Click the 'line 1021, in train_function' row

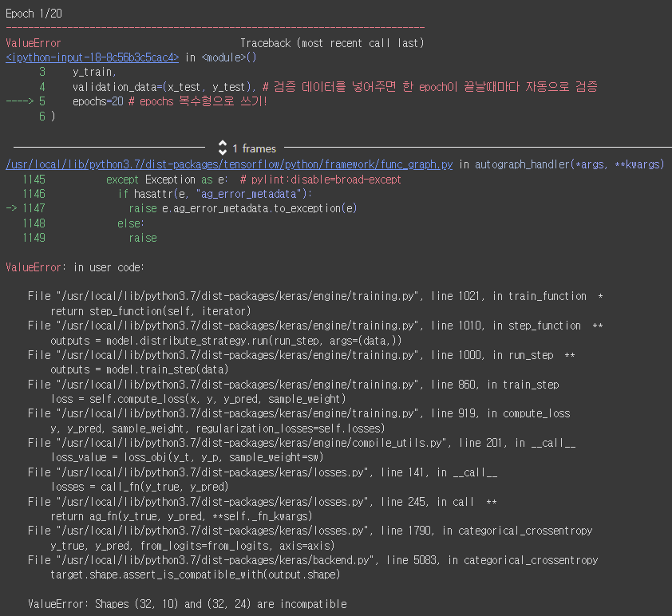[315, 297]
